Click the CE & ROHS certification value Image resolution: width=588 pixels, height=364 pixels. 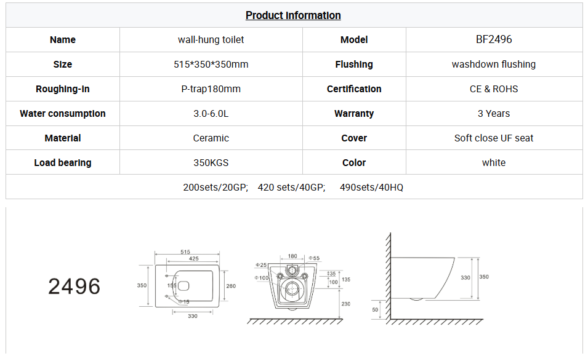click(x=494, y=89)
